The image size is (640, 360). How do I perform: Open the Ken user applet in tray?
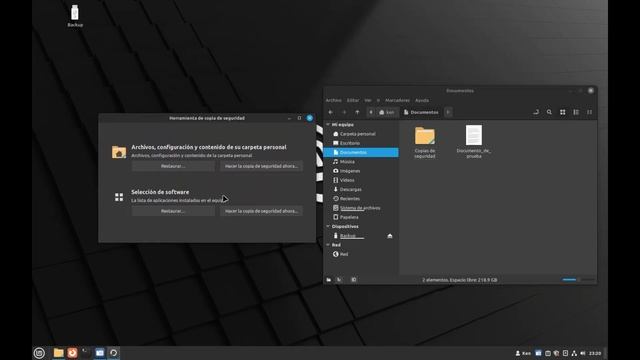tap(523, 353)
